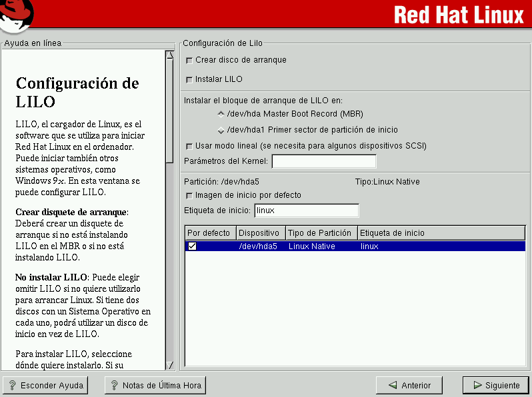
Task: Enable Crear disco de arranque checkbox
Action: (189, 61)
